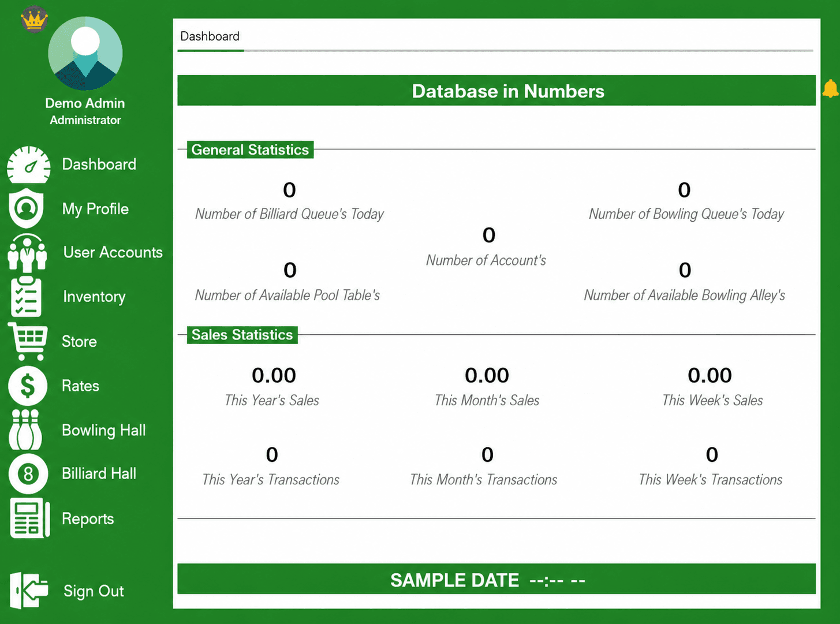
Task: Click the Dashboard gauge icon
Action: (x=28, y=165)
